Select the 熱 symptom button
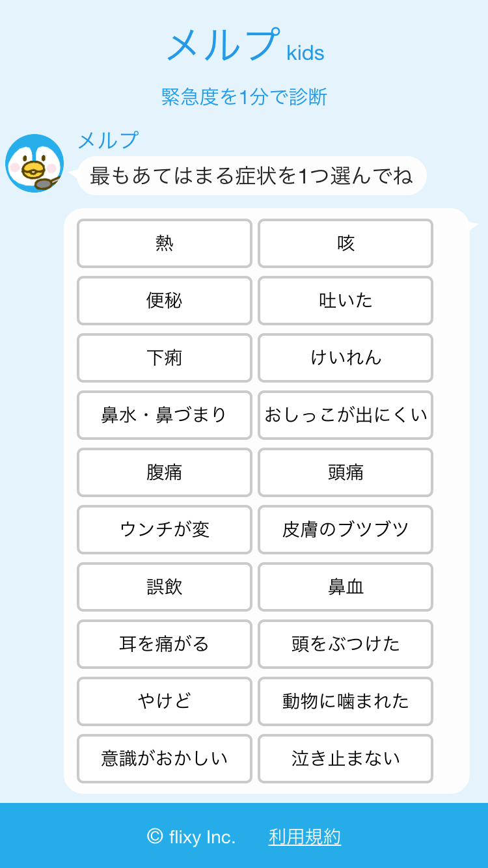488x868 pixels. [165, 243]
